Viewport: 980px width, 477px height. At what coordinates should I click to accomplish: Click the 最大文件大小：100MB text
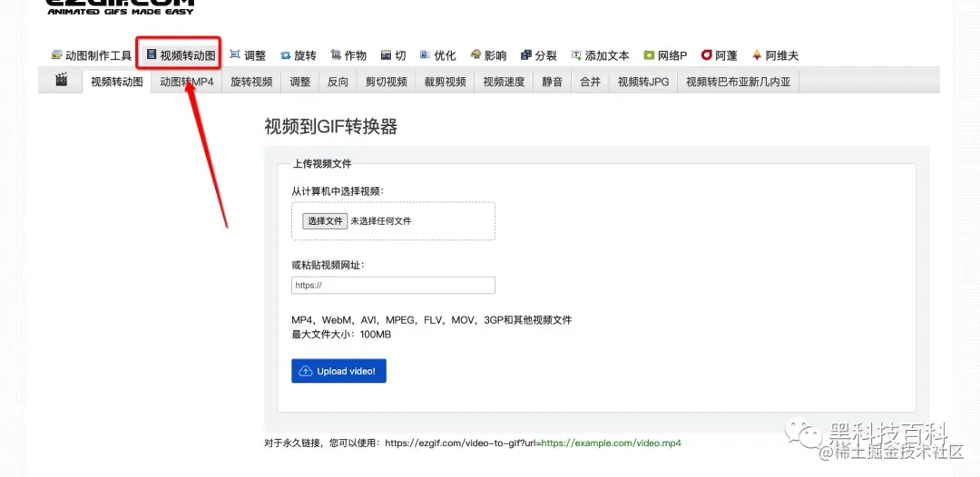click(x=341, y=335)
